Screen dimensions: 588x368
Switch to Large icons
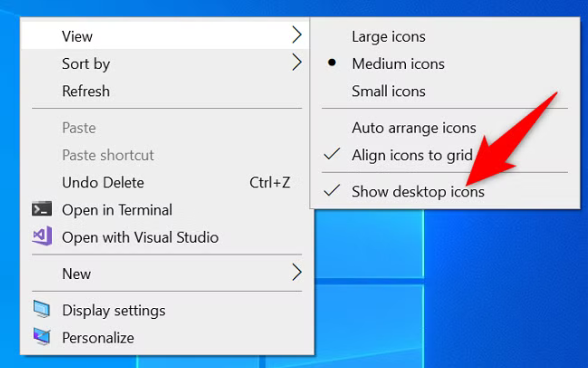tap(389, 36)
